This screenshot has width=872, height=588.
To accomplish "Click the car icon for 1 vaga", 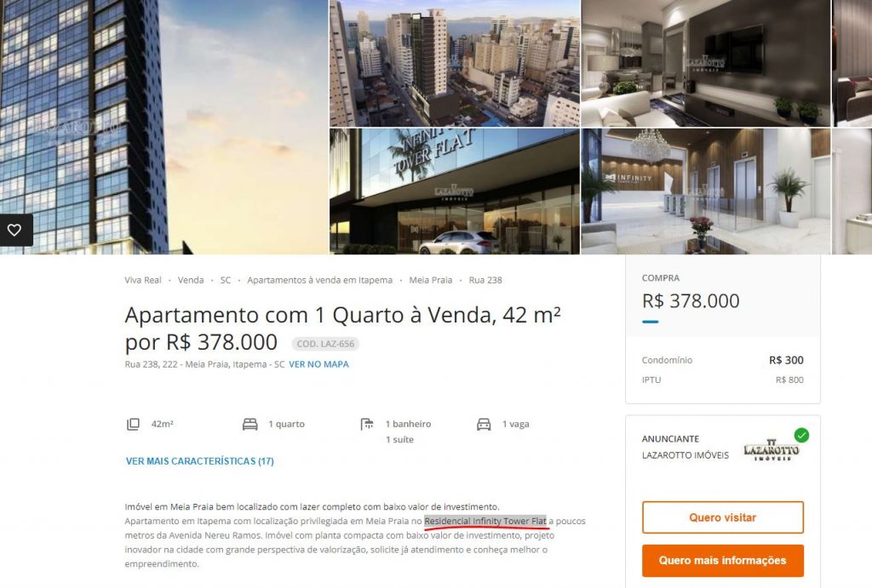I will click(x=484, y=424).
